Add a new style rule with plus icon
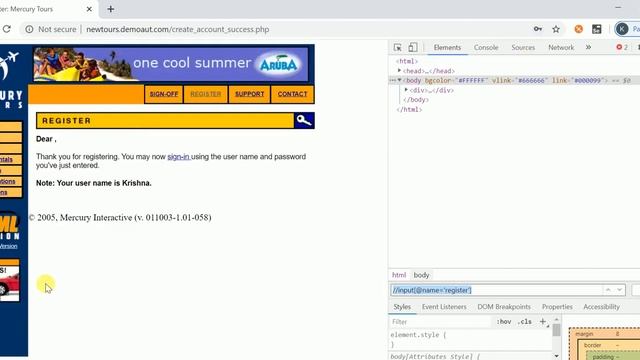Viewport: 640px width, 360px height. (543, 322)
